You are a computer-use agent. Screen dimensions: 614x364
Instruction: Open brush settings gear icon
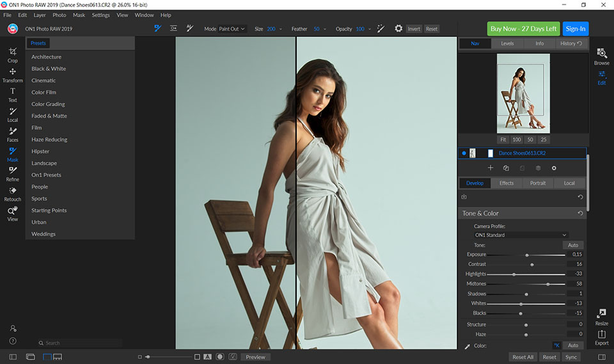click(398, 29)
